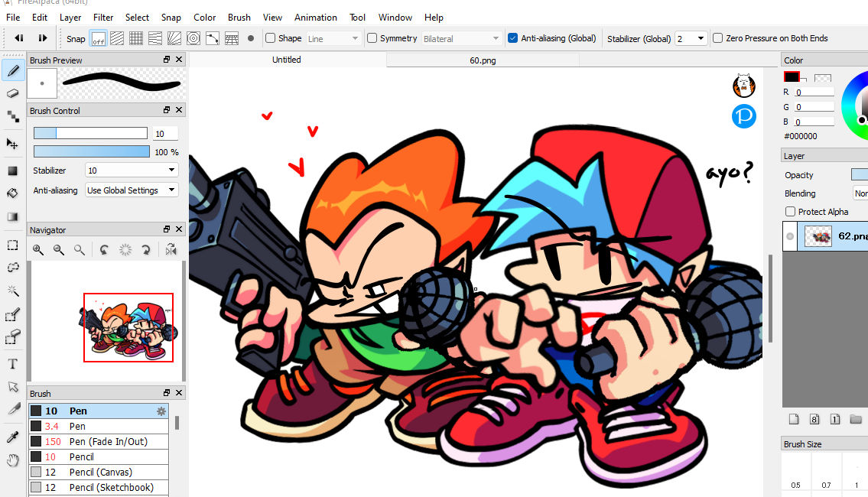Click the black foreground color swatch

(792, 77)
